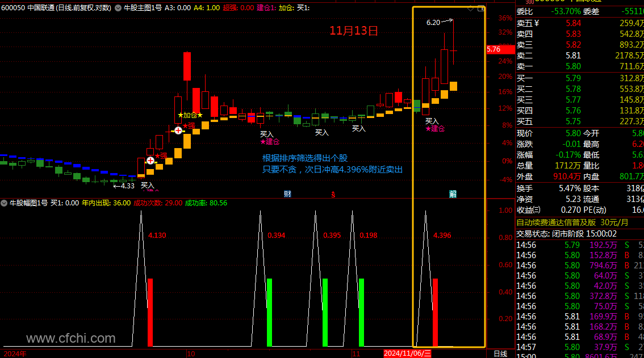Click the ★加仓★ signal label
644x358 pixels.
click(190, 115)
